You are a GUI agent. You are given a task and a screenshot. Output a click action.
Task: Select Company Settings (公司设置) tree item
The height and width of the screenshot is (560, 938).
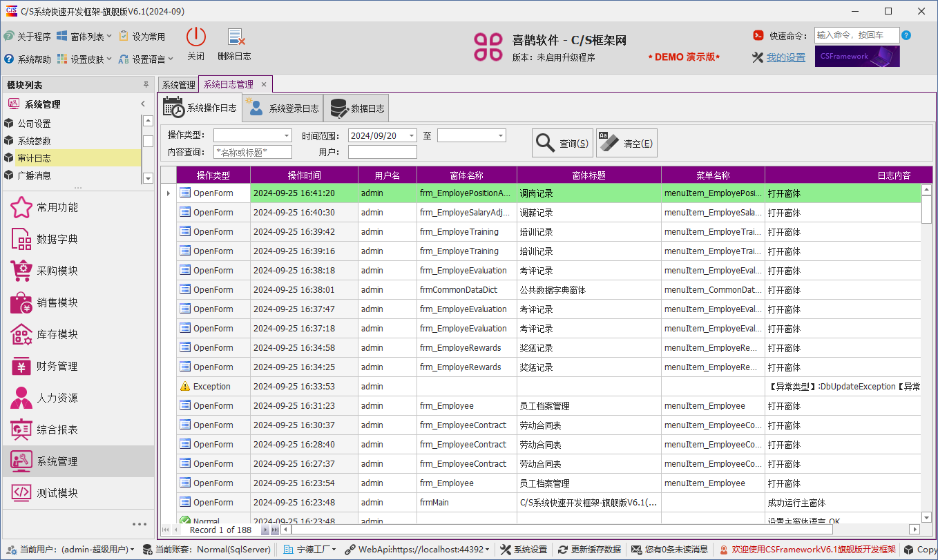(x=71, y=124)
